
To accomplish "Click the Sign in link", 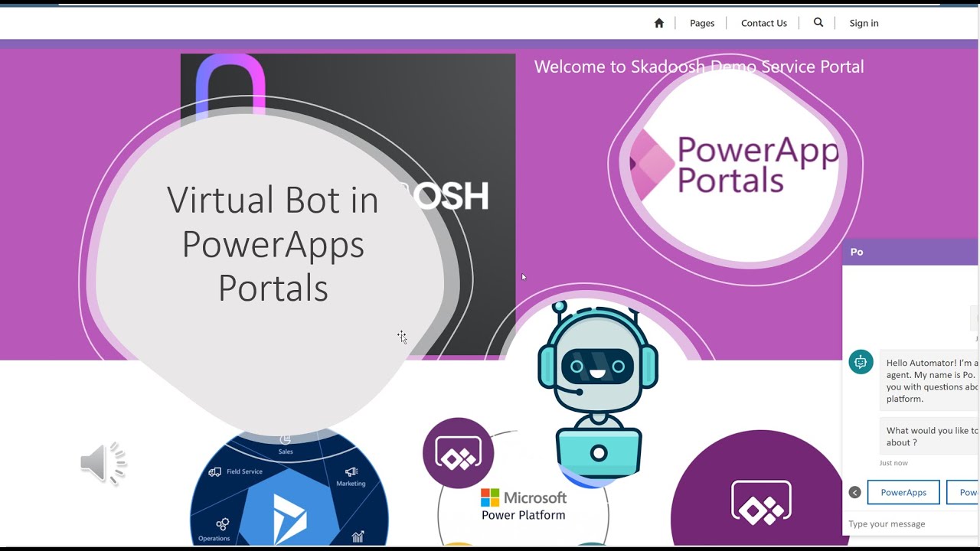I will 864,23.
